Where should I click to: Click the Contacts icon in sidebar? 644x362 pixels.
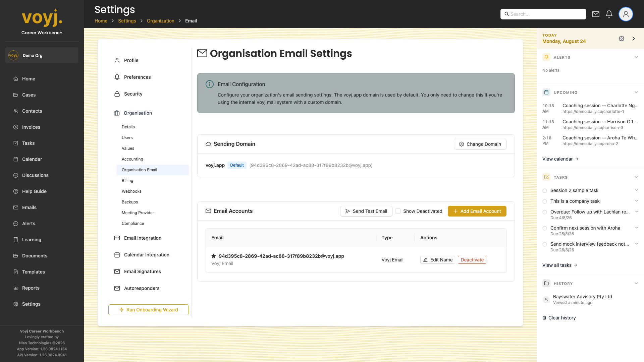point(16,111)
